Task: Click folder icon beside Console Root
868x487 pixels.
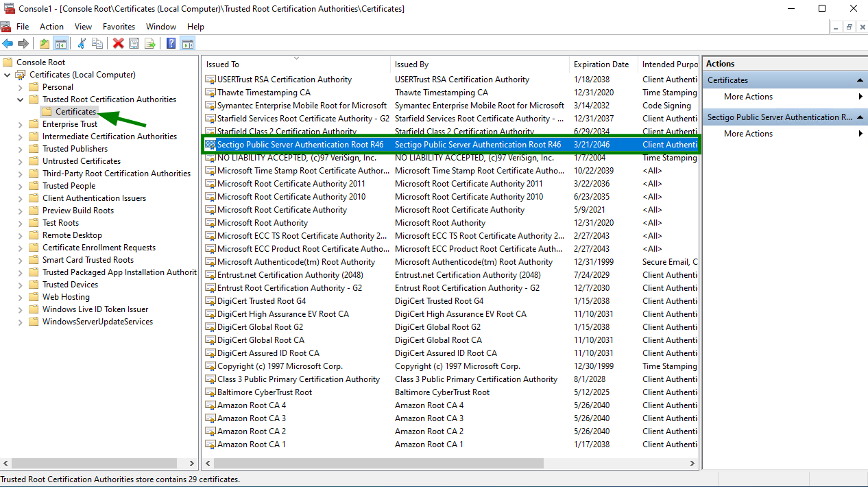Action: click(8, 62)
